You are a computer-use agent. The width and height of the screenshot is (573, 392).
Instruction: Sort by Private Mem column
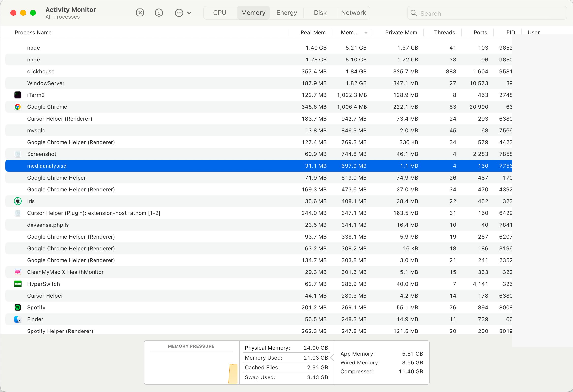pos(401,32)
